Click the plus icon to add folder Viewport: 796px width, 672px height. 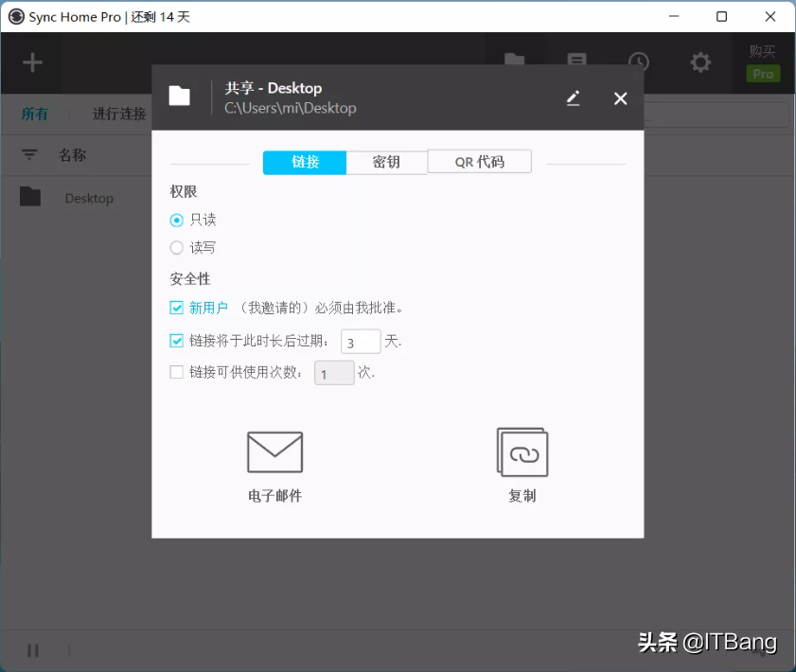tap(33, 62)
